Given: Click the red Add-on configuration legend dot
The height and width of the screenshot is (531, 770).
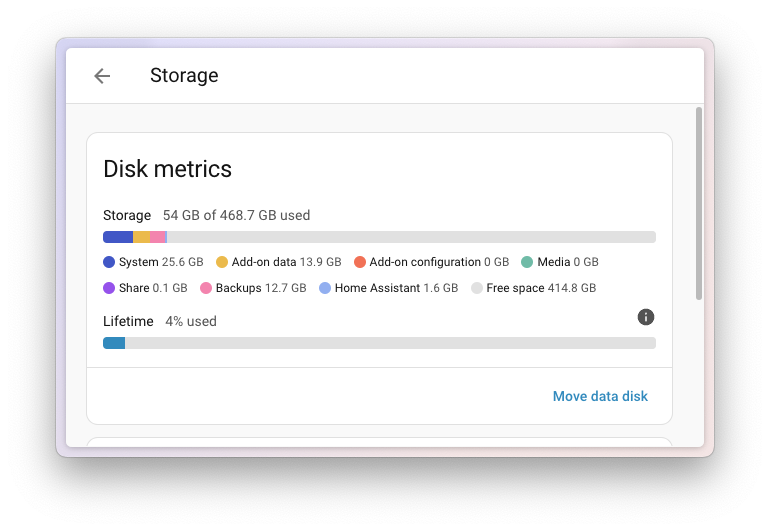Looking at the screenshot, I should click(x=360, y=262).
